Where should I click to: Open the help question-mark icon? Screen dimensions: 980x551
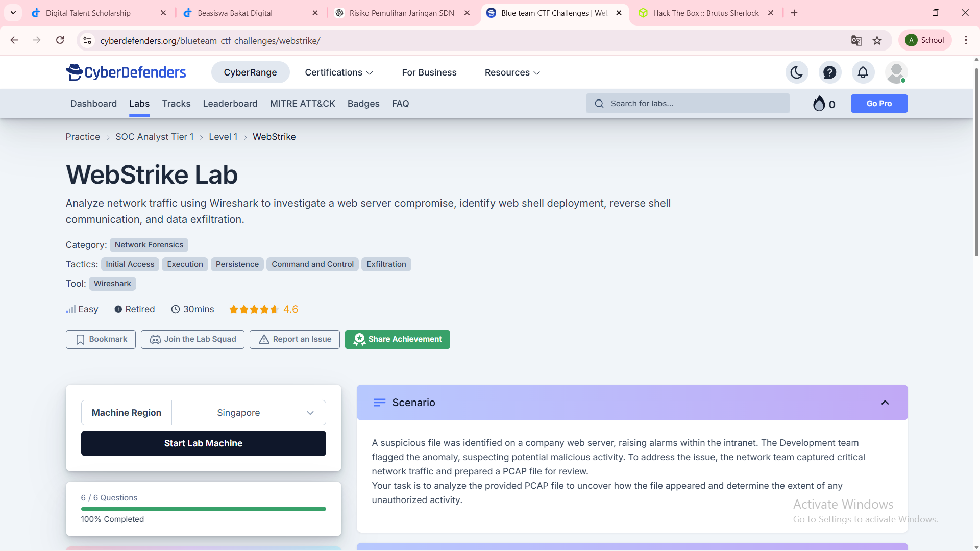[830, 72]
